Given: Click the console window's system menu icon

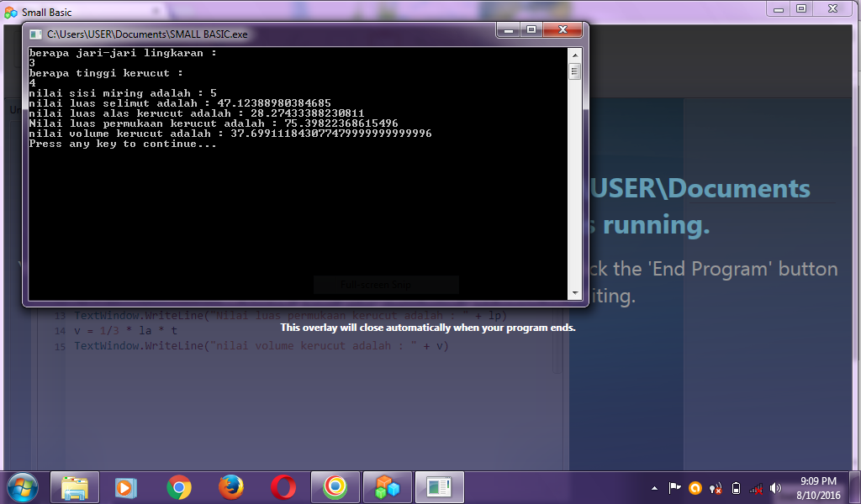Looking at the screenshot, I should [35, 34].
